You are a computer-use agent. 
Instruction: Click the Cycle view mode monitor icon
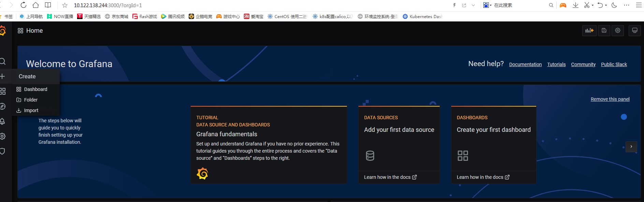pyautogui.click(x=635, y=31)
